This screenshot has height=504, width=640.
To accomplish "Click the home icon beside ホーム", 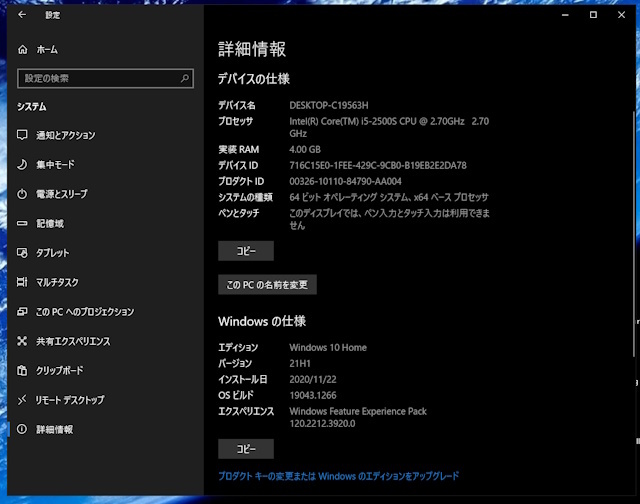I will [x=22, y=50].
